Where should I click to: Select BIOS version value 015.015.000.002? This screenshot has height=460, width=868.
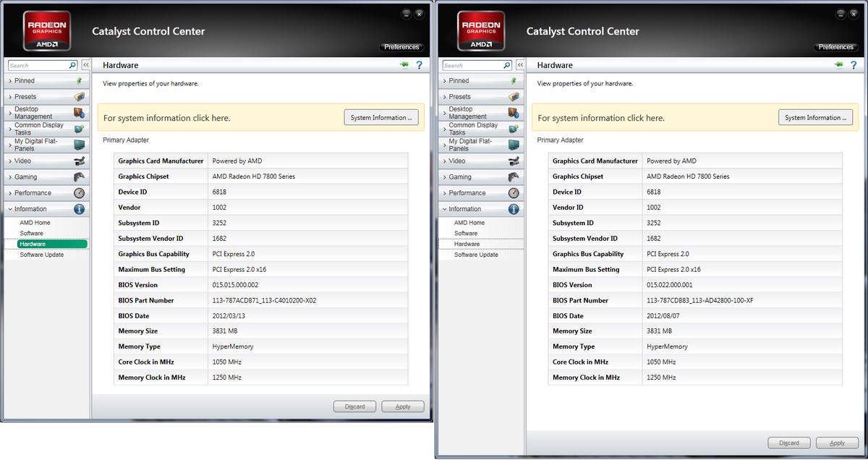coord(235,285)
